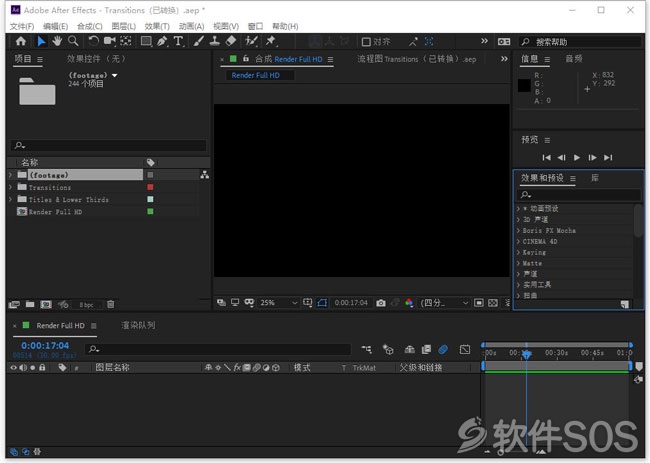Switch to the 库 tab
The width and height of the screenshot is (650, 463).
point(595,178)
